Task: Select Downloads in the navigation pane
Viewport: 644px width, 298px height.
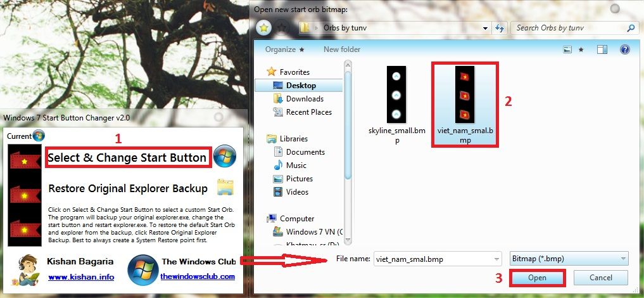Action: (x=305, y=99)
